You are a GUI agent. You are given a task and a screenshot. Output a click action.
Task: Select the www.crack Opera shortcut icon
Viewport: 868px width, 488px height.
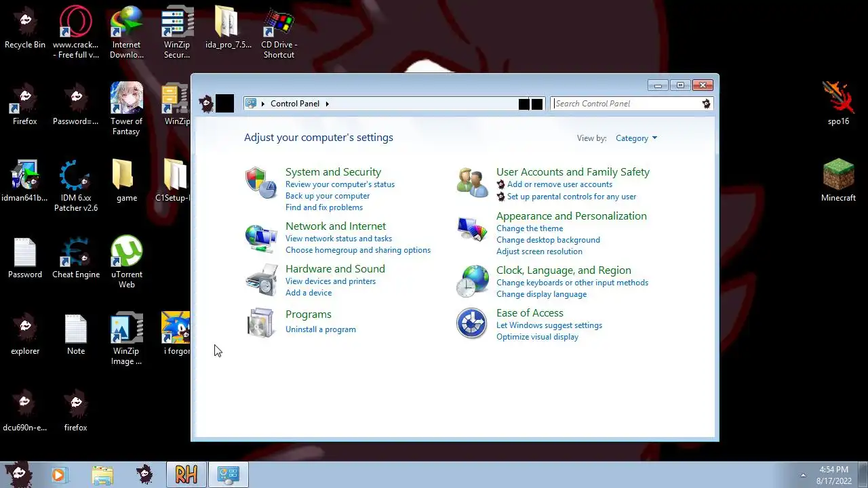(x=76, y=32)
